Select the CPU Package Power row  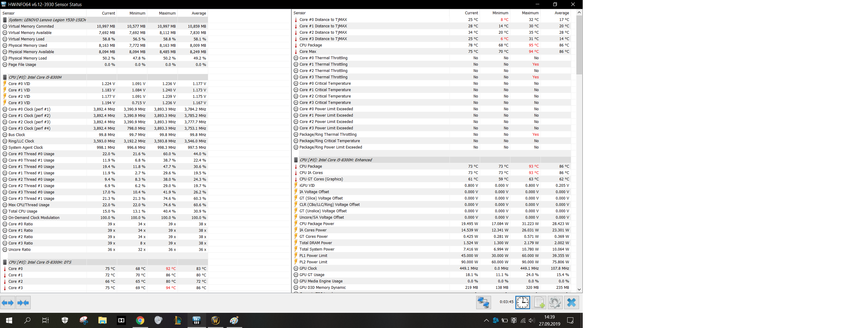click(x=432, y=224)
